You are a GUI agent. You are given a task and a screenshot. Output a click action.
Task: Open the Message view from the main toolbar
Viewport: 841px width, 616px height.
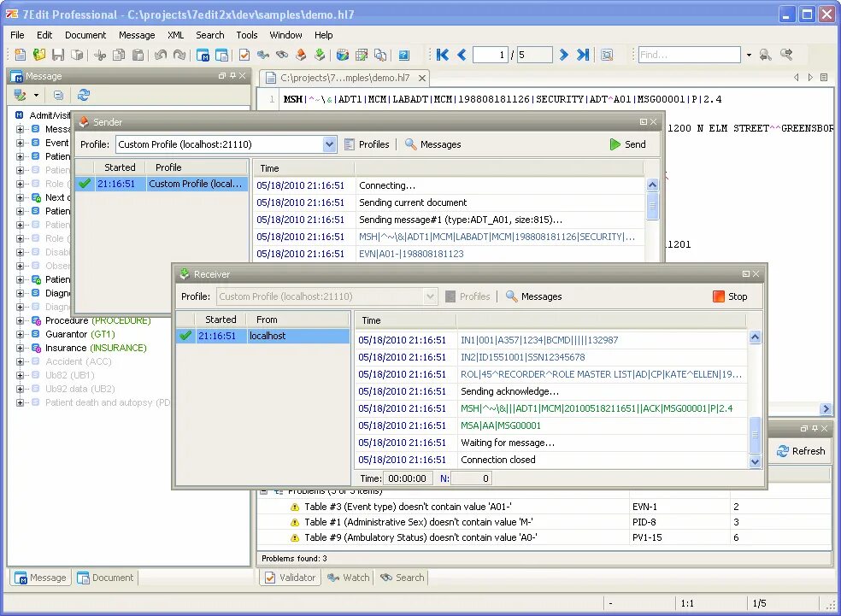203,55
